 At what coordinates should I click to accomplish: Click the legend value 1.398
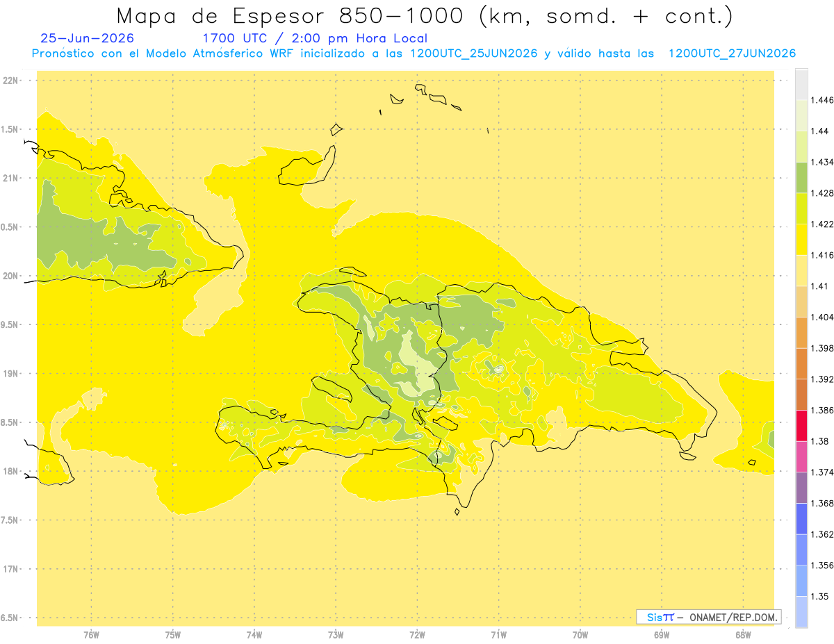coord(822,348)
